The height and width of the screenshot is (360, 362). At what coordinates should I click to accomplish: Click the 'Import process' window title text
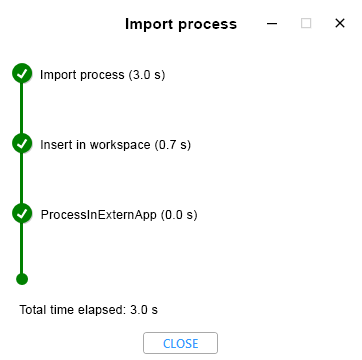pyautogui.click(x=181, y=24)
